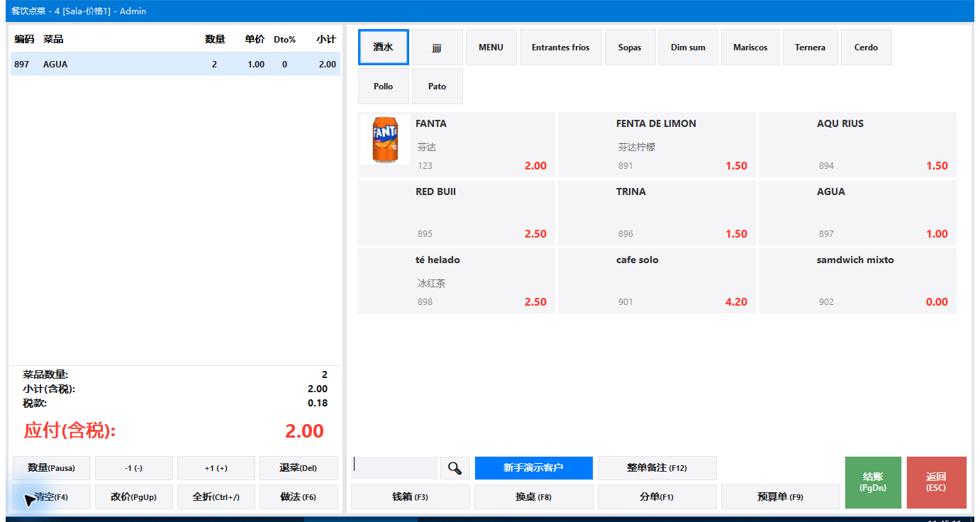
Task: Select the Cerdo category tab
Action: (x=867, y=48)
